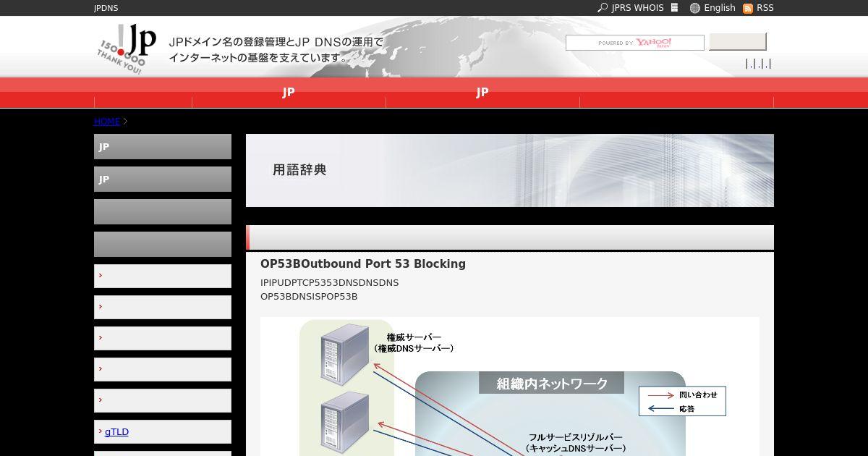Screen dimensions: 868x456
Task: Click the magnifier icon beside JPRS WHOIS
Action: pyautogui.click(x=603, y=8)
